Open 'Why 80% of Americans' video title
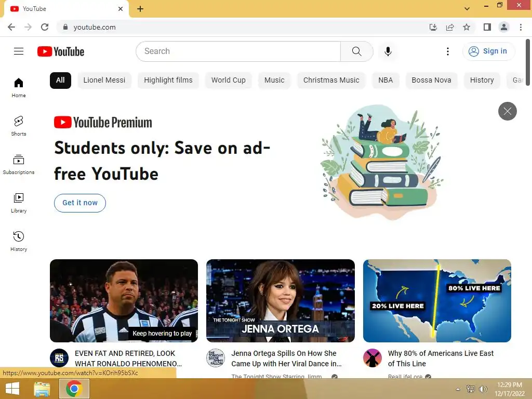The width and height of the screenshot is (532, 399). [x=441, y=358]
